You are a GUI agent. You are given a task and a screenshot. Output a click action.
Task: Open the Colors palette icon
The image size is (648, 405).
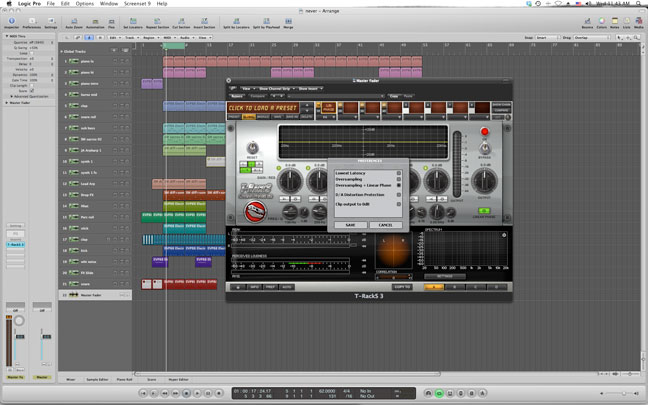tap(602, 22)
